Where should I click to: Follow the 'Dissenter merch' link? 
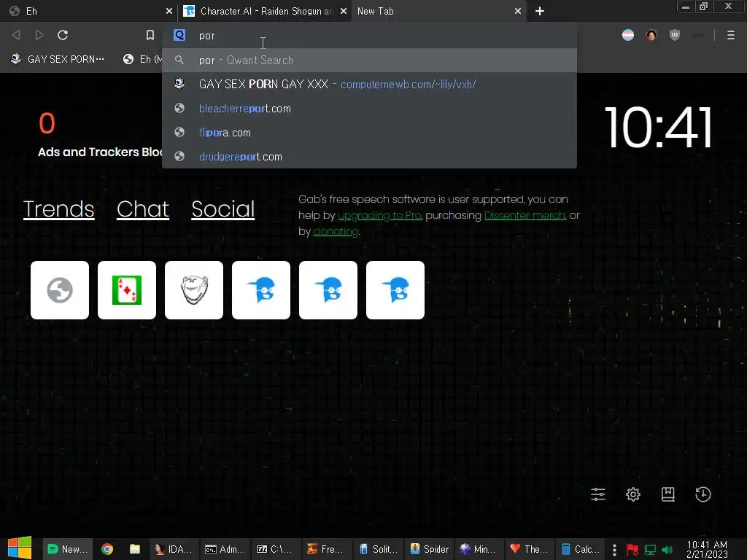coord(525,215)
